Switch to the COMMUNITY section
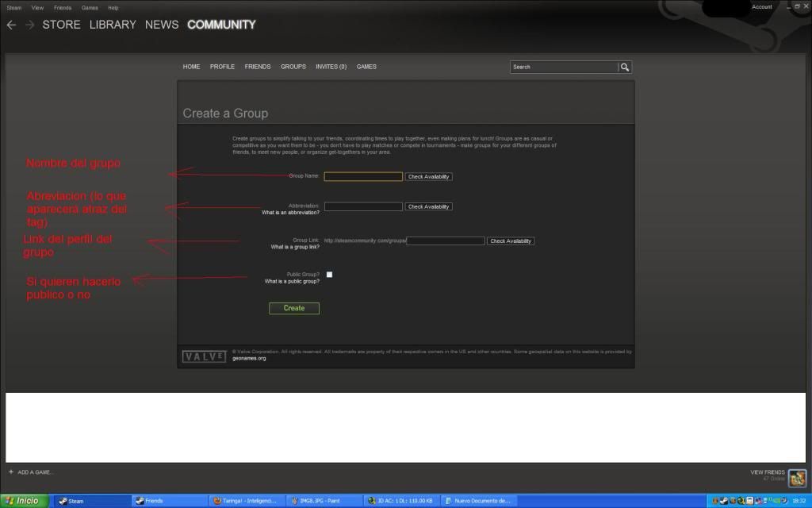 [222, 25]
